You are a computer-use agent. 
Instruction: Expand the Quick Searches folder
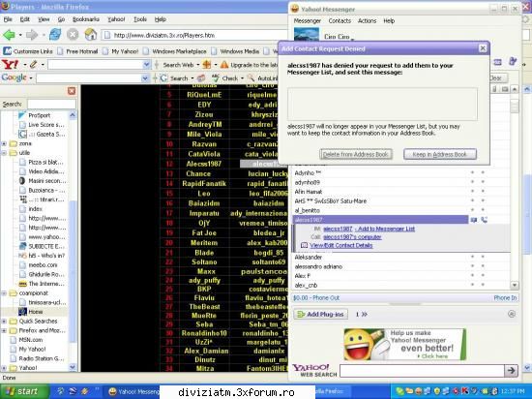pyautogui.click(x=4, y=321)
